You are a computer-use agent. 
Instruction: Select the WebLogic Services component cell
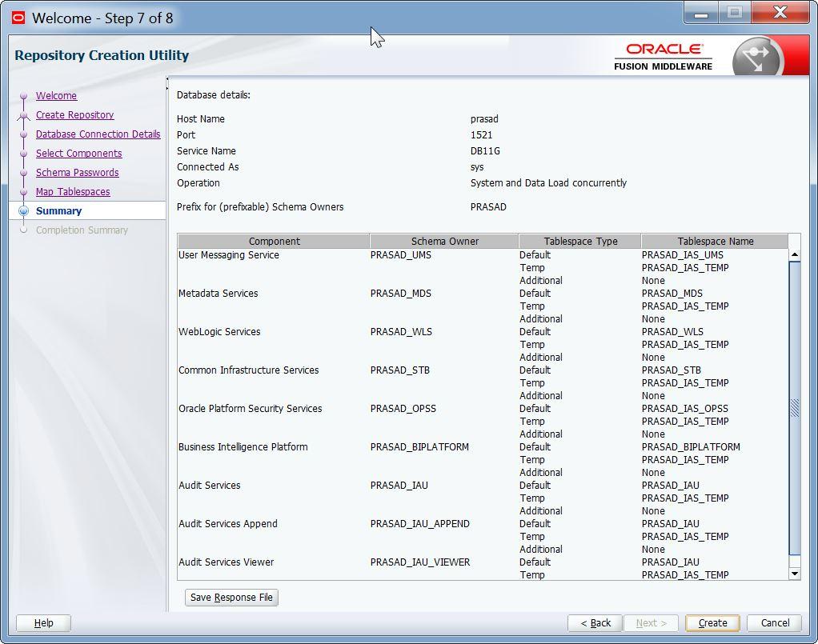(219, 332)
